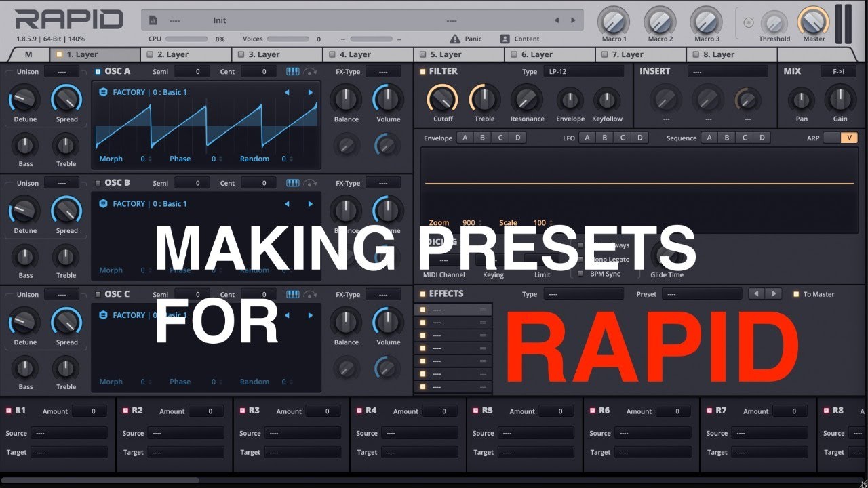The image size is (868, 488).
Task: Click the bottom horizontal scrollbar
Action: tap(99, 481)
